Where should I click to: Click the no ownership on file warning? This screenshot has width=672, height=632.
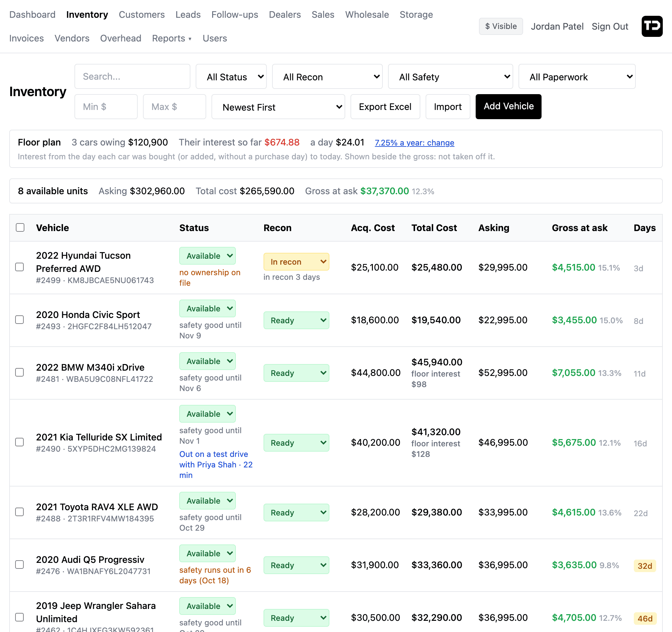tap(210, 278)
